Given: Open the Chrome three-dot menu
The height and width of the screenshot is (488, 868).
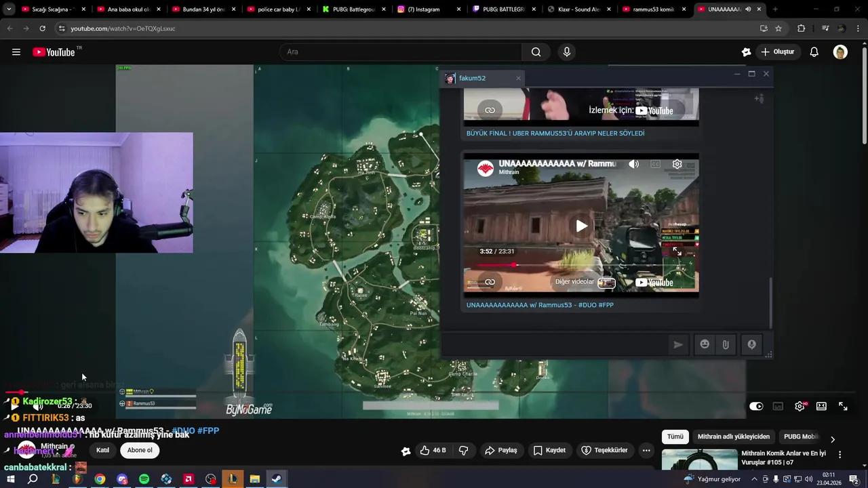Looking at the screenshot, I should tap(859, 28).
